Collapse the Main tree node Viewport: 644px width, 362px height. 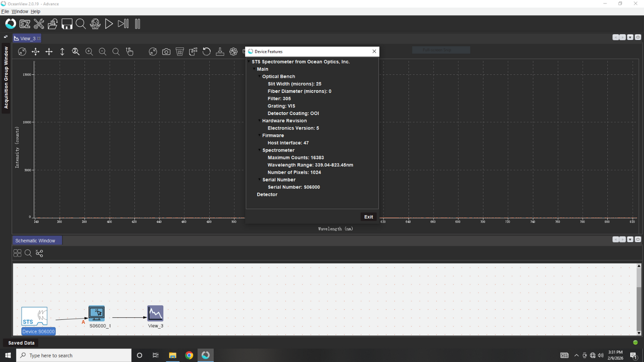pos(254,69)
